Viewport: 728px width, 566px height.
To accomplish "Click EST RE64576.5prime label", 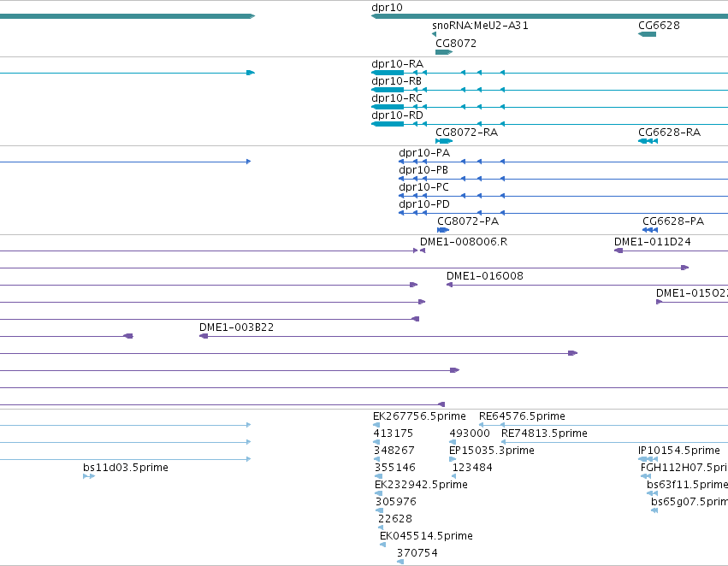I will coord(523,416).
